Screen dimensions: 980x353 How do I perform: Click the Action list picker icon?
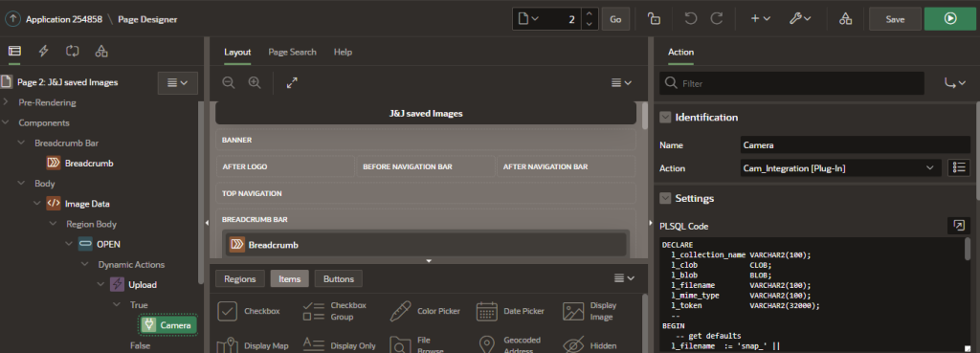pos(959,167)
